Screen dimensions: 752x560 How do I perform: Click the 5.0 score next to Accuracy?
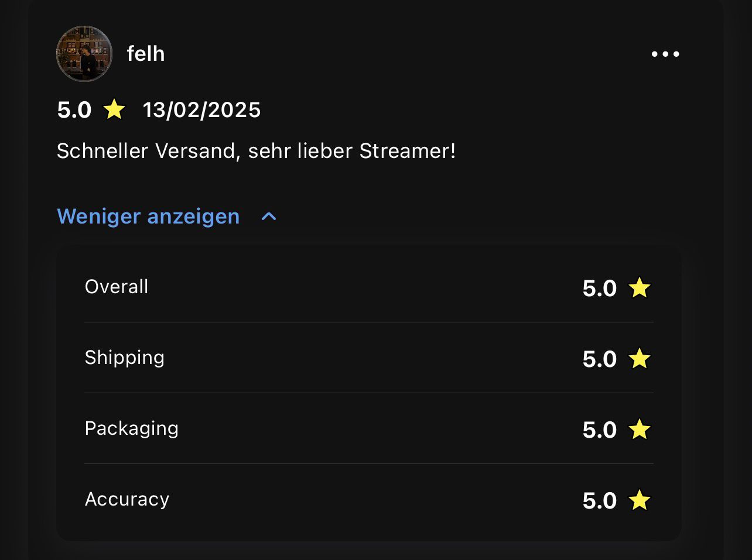pyautogui.click(x=600, y=501)
